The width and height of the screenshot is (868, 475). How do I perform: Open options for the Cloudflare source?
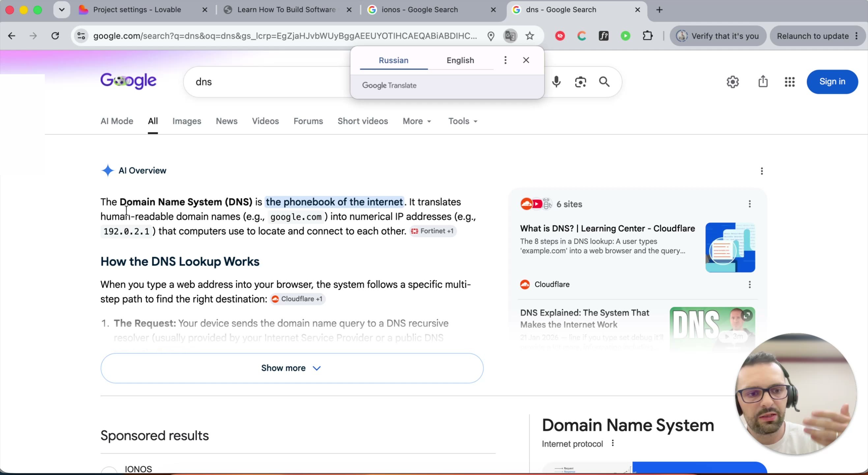749,284
